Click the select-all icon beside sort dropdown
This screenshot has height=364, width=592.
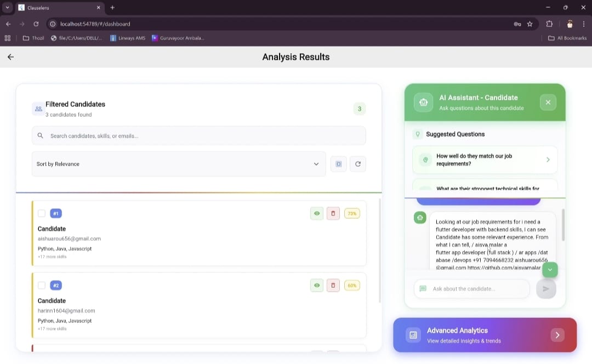click(x=338, y=164)
